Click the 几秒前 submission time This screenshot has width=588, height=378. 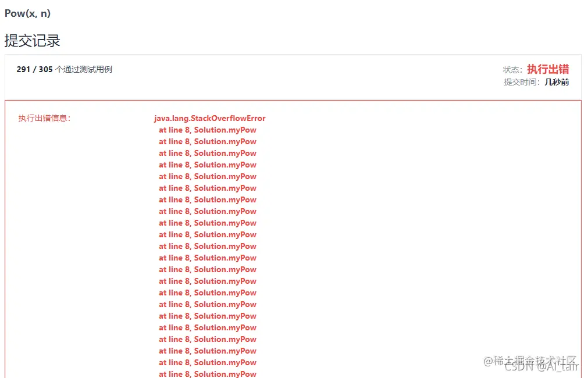(557, 82)
